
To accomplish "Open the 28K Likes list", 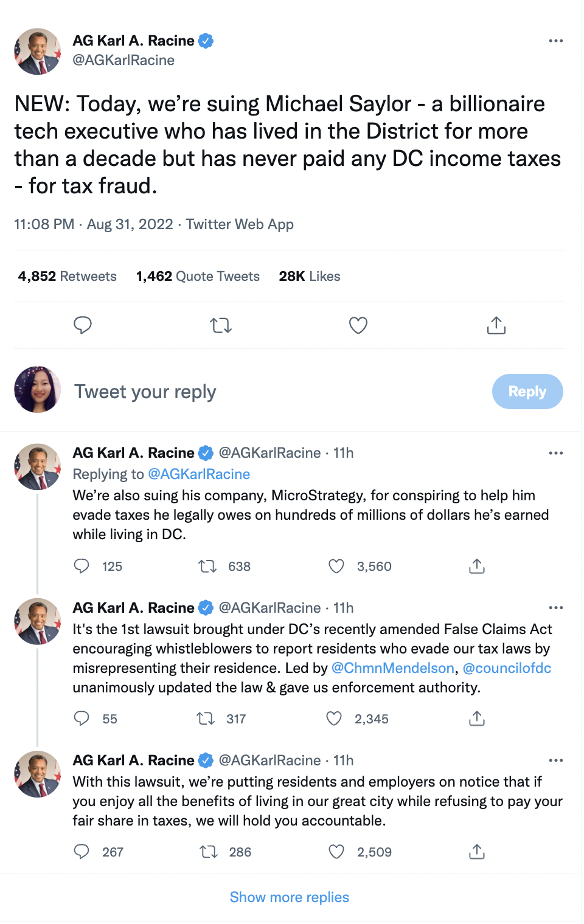I will 310,277.
